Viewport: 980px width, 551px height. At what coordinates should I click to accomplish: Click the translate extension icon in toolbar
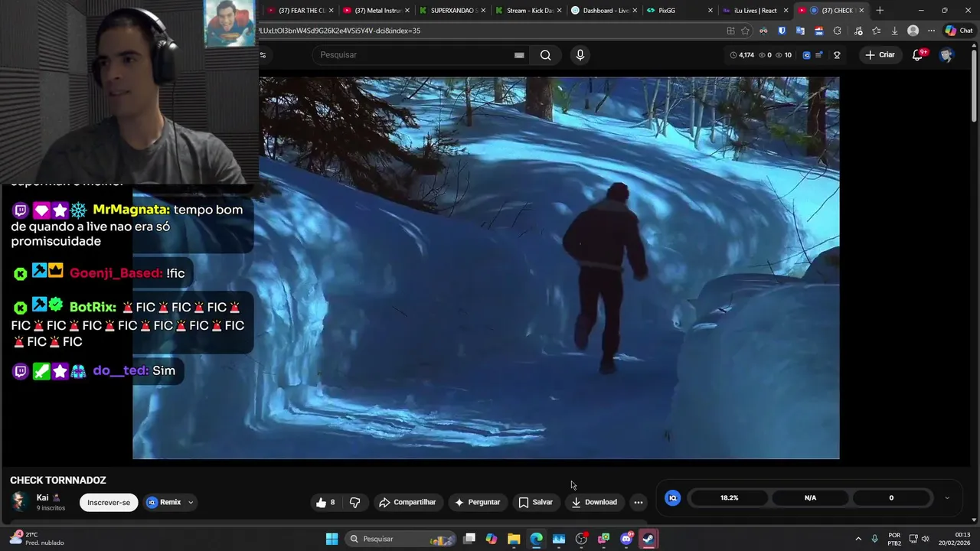(800, 31)
